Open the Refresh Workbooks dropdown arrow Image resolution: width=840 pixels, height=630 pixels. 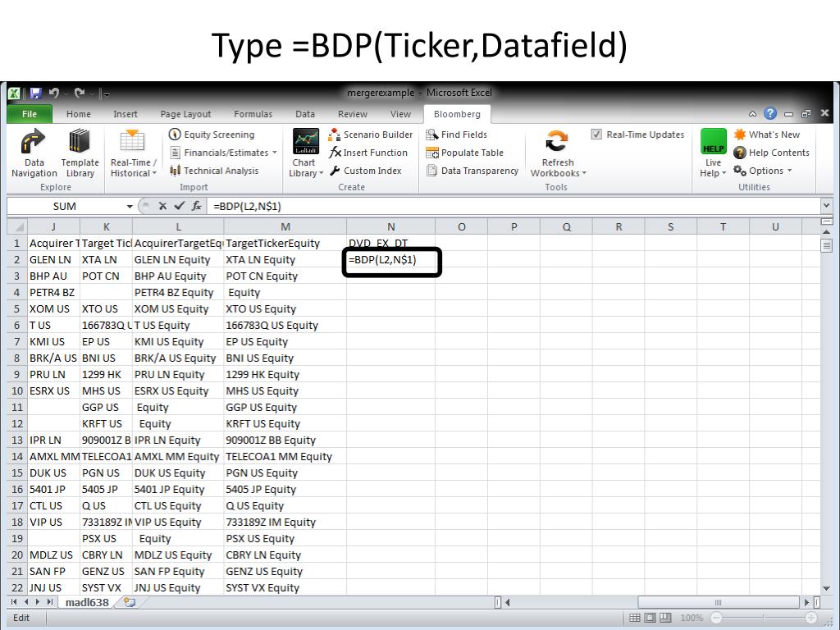point(584,173)
